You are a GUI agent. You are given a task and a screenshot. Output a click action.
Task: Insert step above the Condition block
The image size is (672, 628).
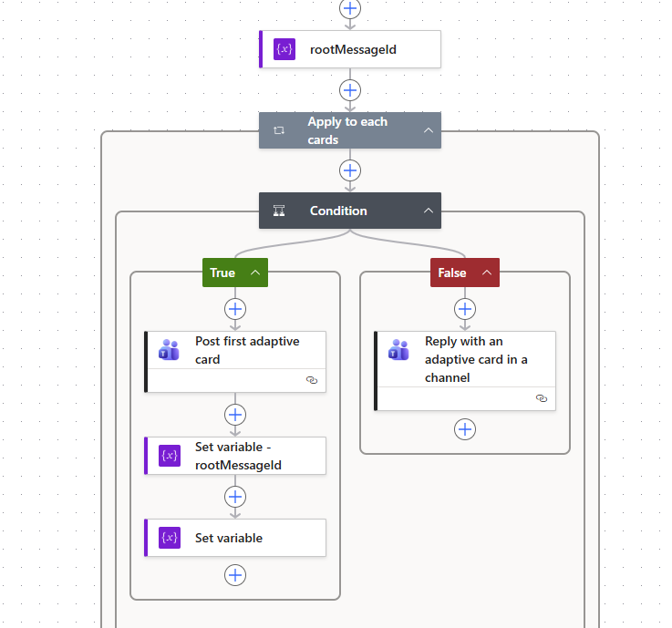tap(350, 170)
